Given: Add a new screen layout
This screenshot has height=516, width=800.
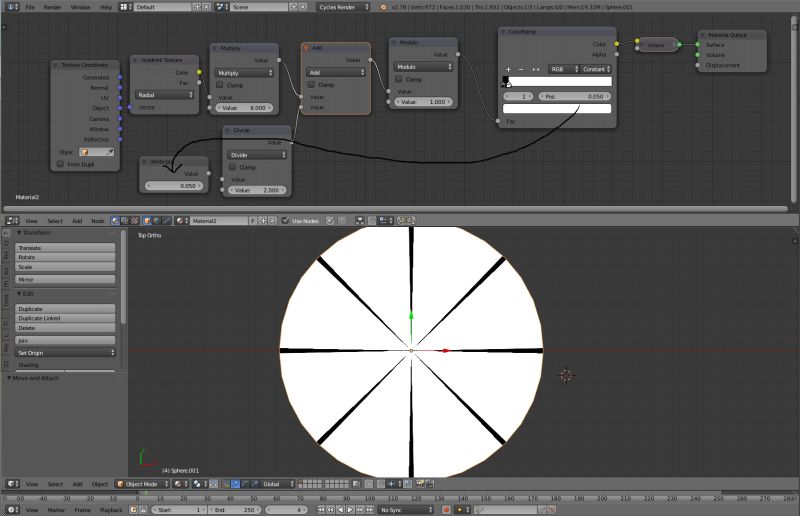Looking at the screenshot, I should tap(197, 7).
